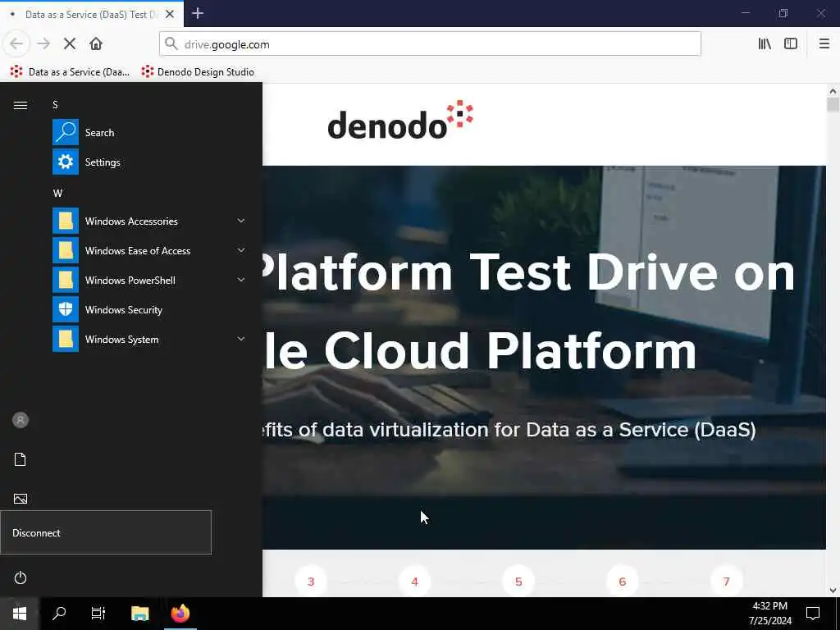Click the drive.google.com address bar
The image size is (840, 630).
tap(430, 44)
